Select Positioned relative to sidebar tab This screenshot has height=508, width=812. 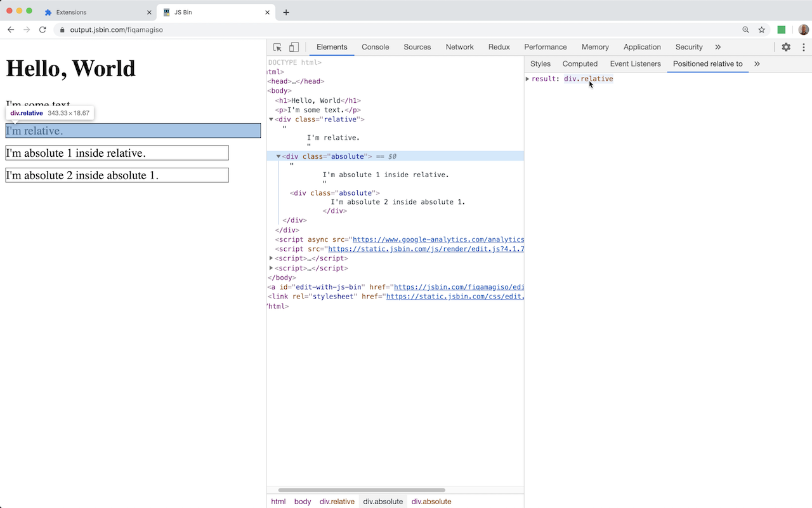click(707, 63)
